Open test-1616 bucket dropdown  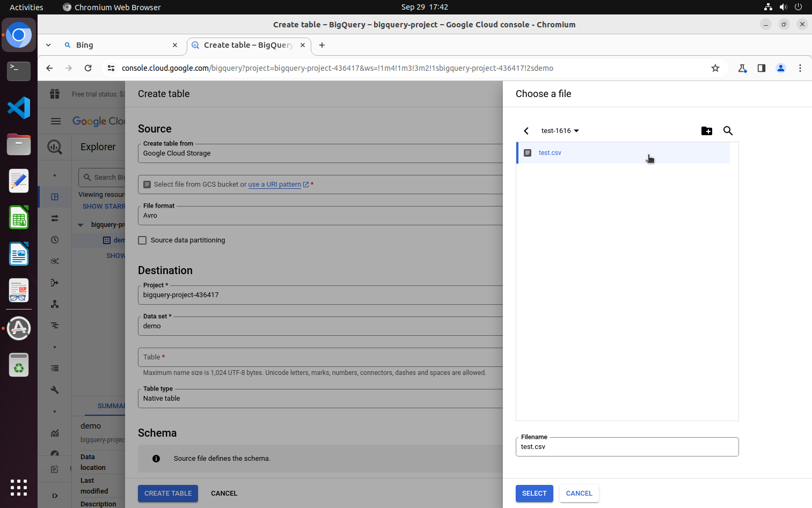[560, 131]
